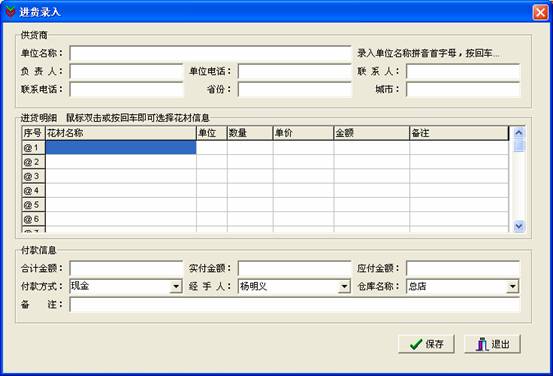Viewport: 553px width, 376px height.
Task: Click the 单价 column header
Action: pyautogui.click(x=303, y=133)
